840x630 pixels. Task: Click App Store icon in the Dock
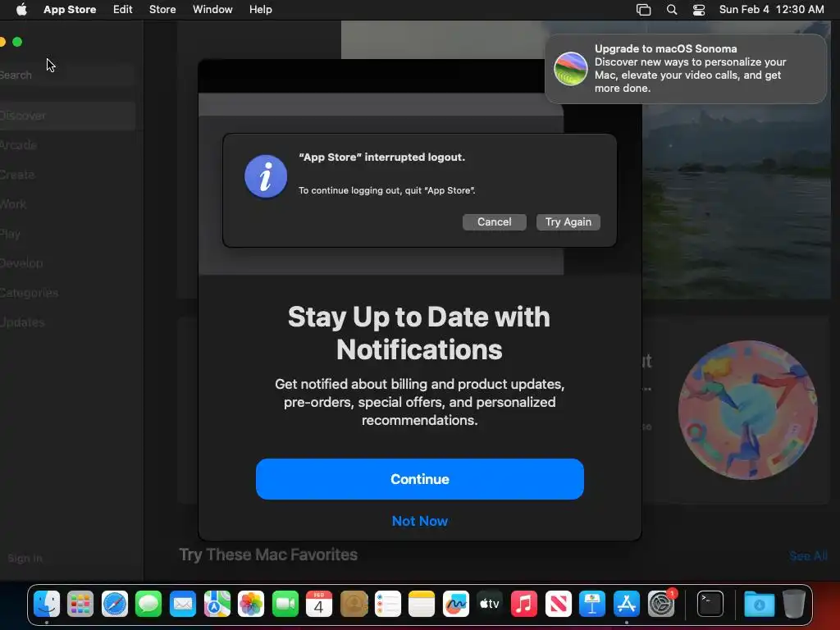tap(626, 605)
